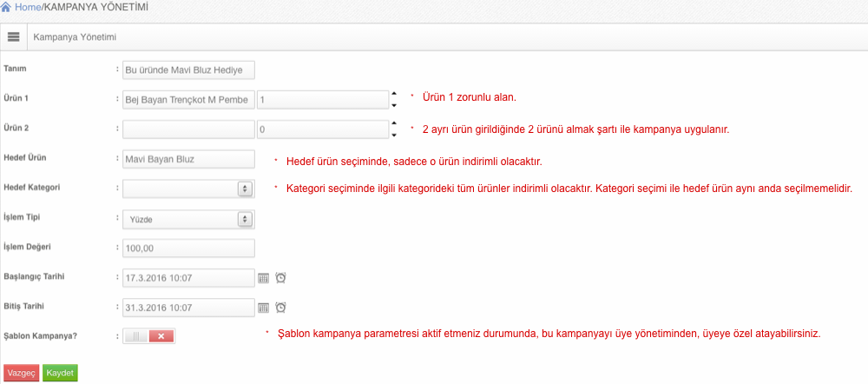Image resolution: width=868 pixels, height=384 pixels.
Task: Open calendar picker for Başlangıç Tarihi
Action: click(x=264, y=278)
